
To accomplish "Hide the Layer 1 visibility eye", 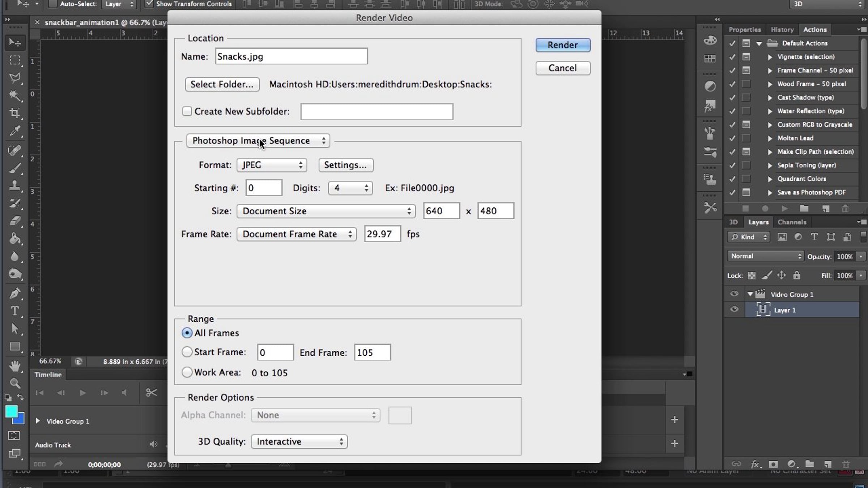I will coord(734,309).
